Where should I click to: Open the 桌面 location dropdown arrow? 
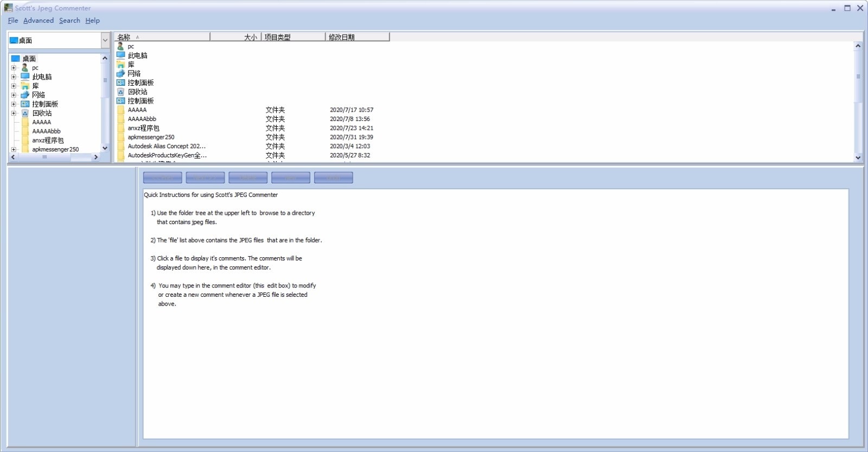[x=105, y=40]
